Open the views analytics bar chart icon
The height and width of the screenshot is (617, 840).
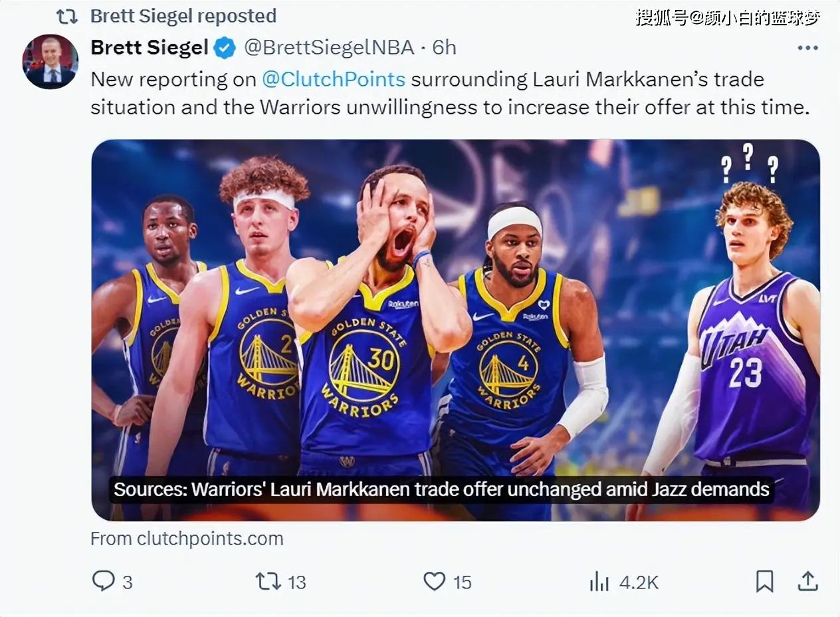click(x=599, y=582)
